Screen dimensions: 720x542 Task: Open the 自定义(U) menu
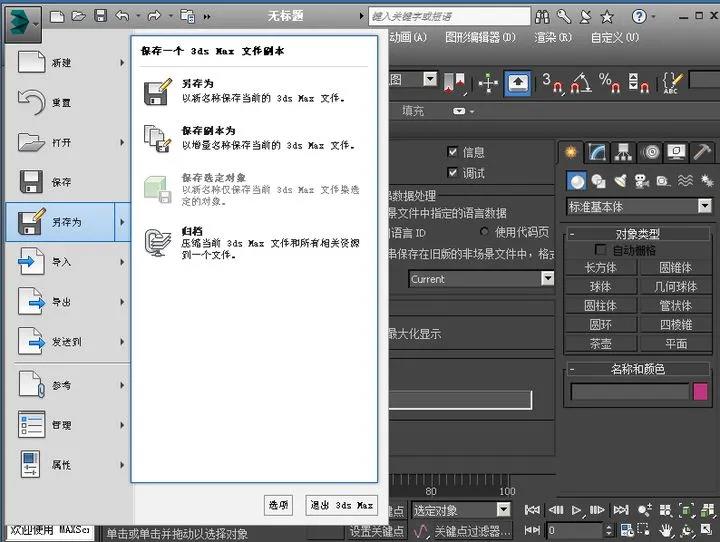(614, 37)
